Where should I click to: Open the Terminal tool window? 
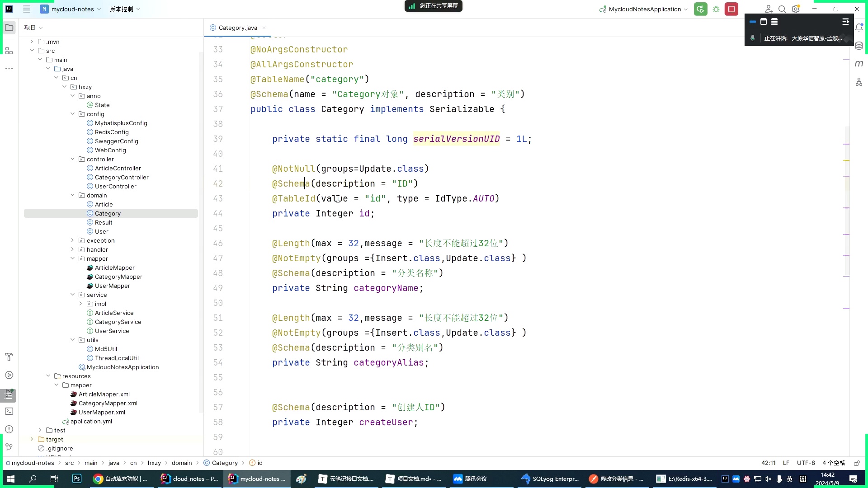pos(9,411)
